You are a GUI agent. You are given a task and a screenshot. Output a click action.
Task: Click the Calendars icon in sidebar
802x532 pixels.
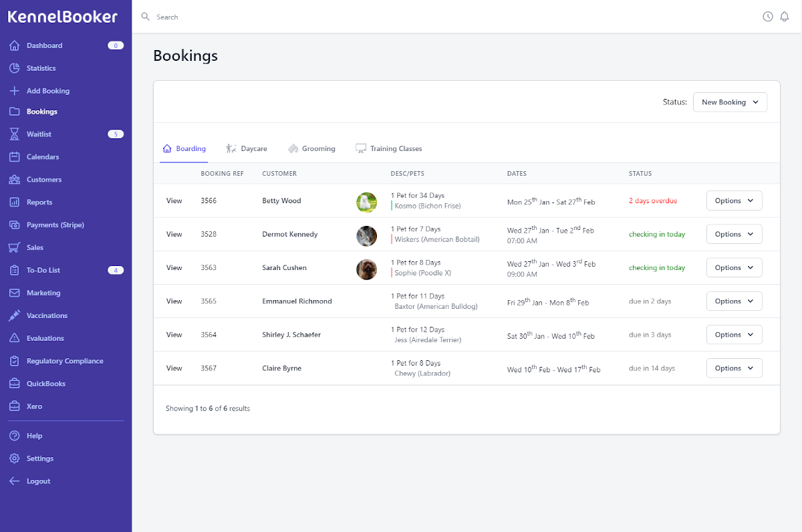click(x=15, y=157)
